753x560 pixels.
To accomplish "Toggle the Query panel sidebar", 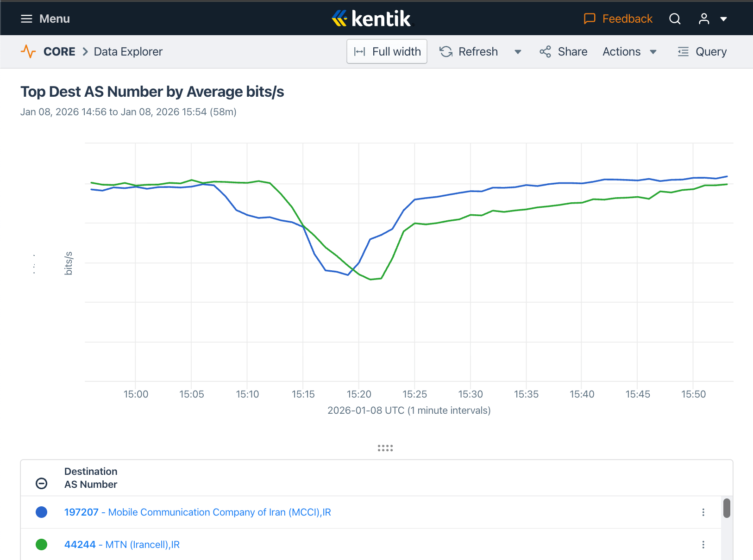I will coord(702,51).
